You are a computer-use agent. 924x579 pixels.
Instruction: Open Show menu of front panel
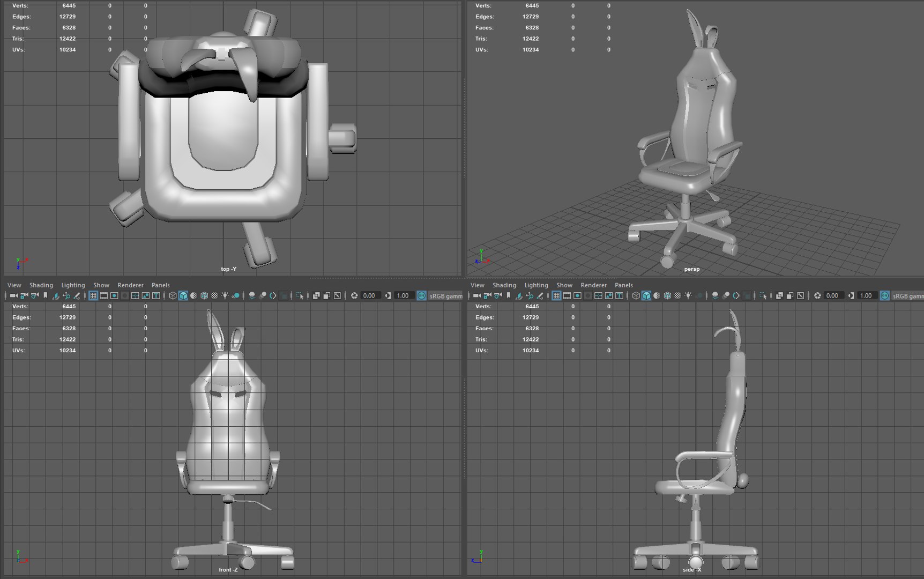point(101,285)
